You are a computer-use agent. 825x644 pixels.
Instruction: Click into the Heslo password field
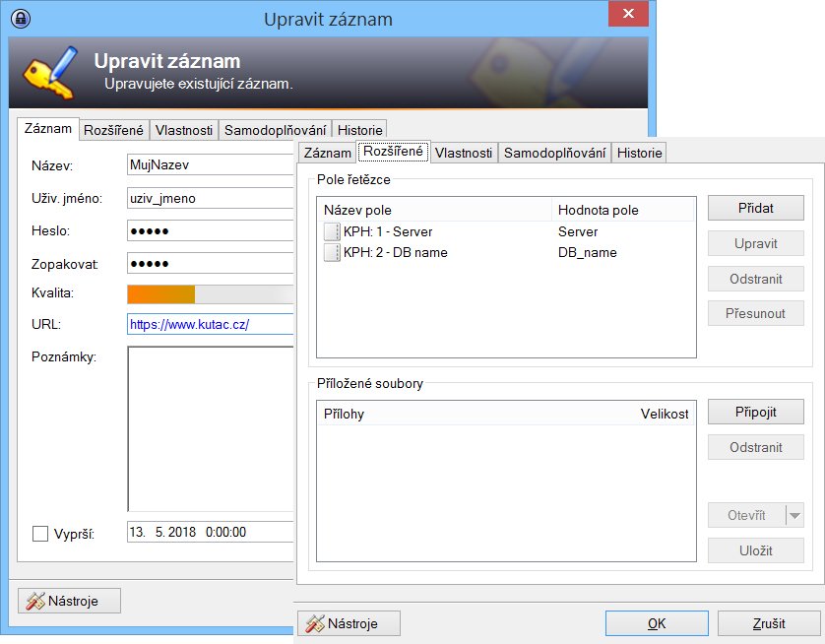(x=211, y=230)
